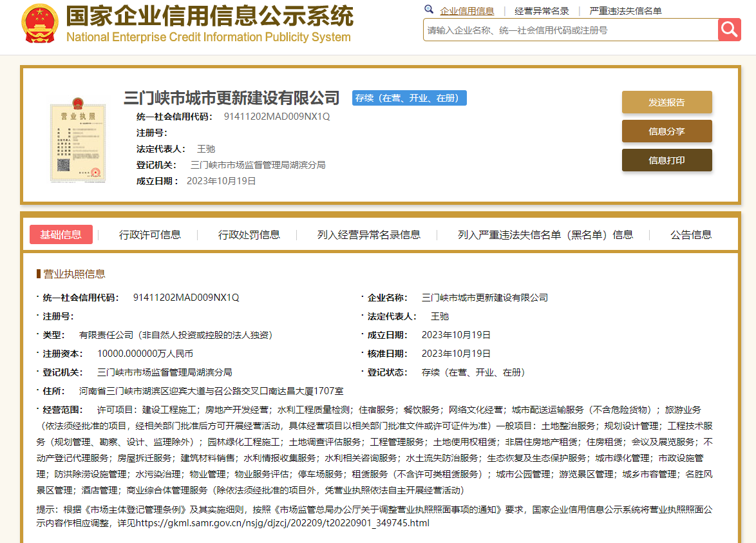This screenshot has height=543, width=756.
Task: Click the 营业执照信息 section heading
Action: click(74, 274)
